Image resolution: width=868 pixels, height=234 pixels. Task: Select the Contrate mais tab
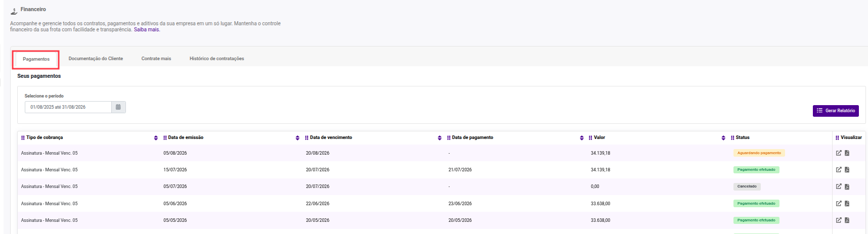tap(156, 59)
